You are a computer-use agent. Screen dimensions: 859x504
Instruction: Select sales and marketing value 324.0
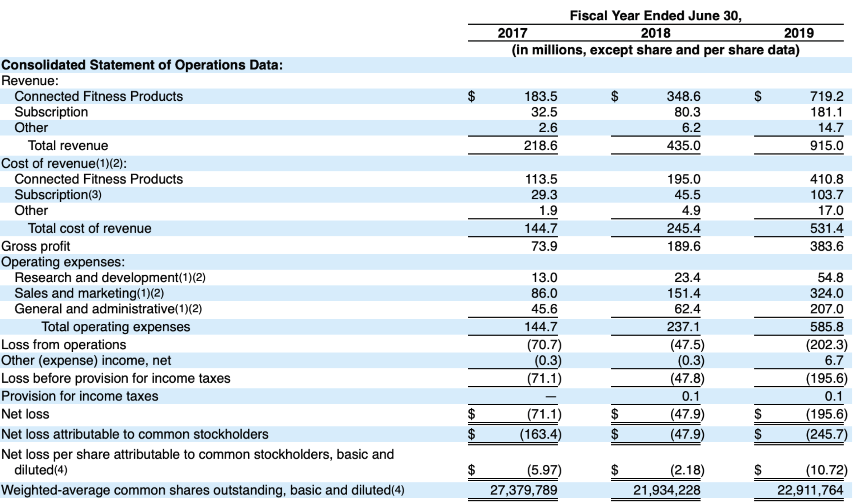[x=827, y=293]
